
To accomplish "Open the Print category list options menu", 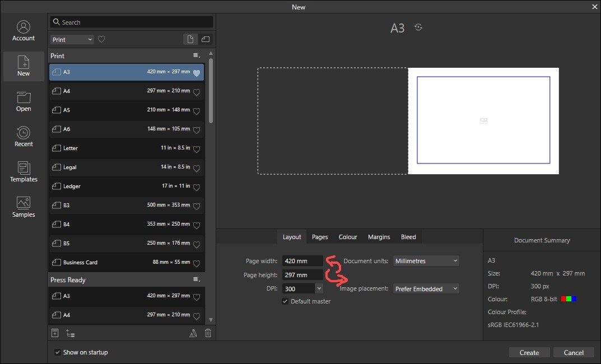I will pyautogui.click(x=196, y=55).
